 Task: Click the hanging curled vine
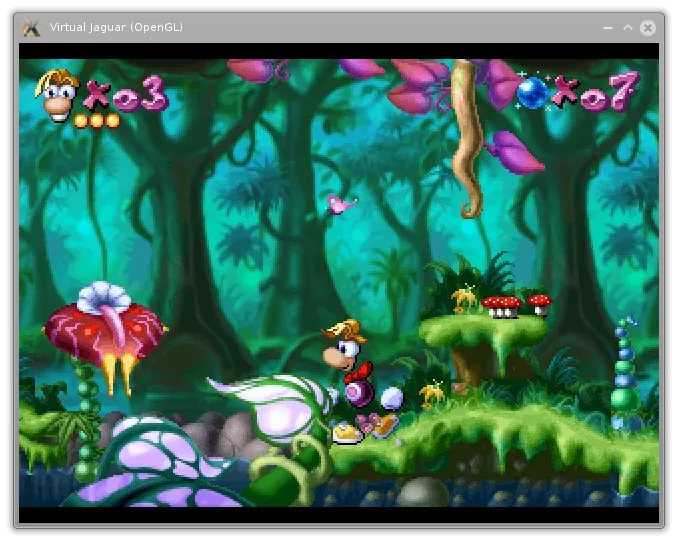click(467, 138)
